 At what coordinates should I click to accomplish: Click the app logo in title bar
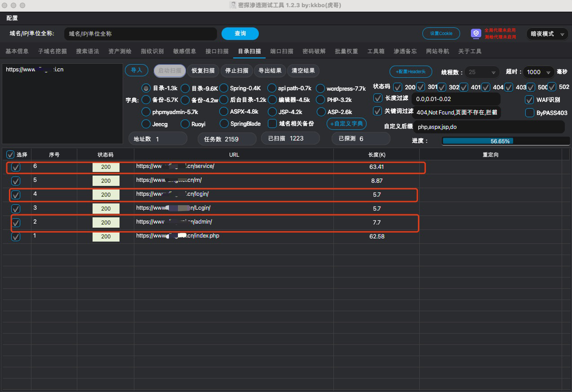coord(233,5)
